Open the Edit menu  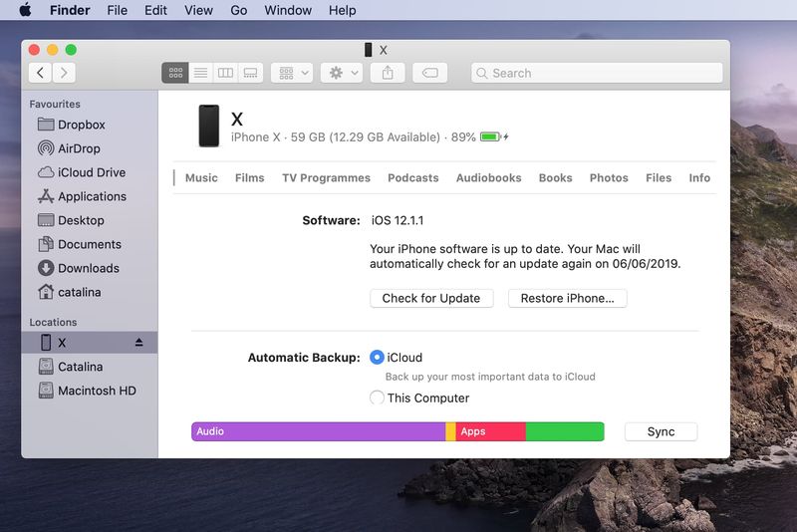coord(155,10)
